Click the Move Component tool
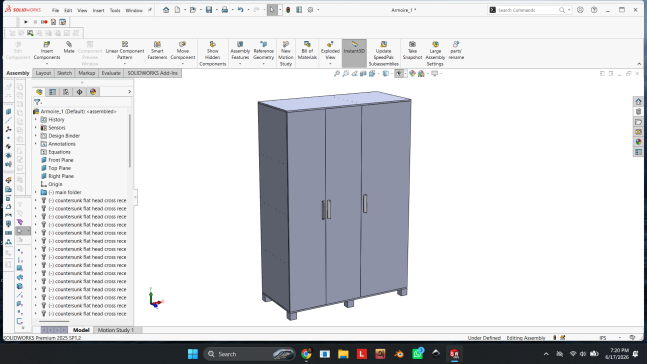The image size is (647, 364). pos(183,50)
